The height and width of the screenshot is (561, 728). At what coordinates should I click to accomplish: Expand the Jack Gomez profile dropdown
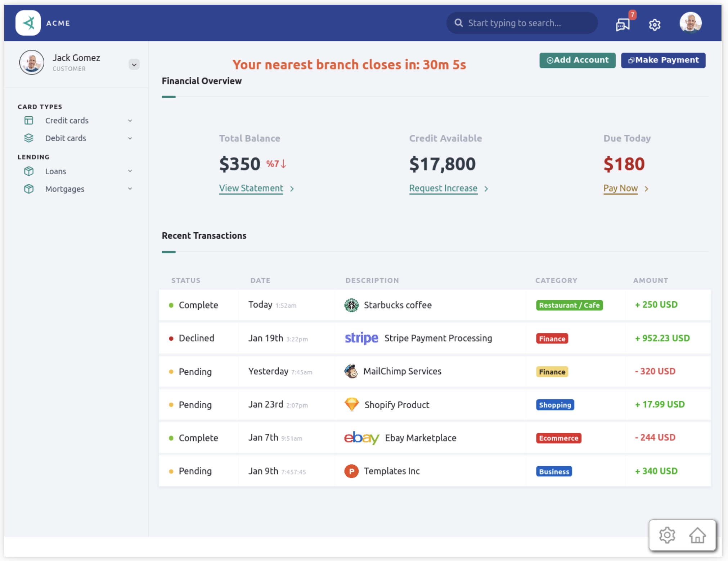[x=134, y=65]
